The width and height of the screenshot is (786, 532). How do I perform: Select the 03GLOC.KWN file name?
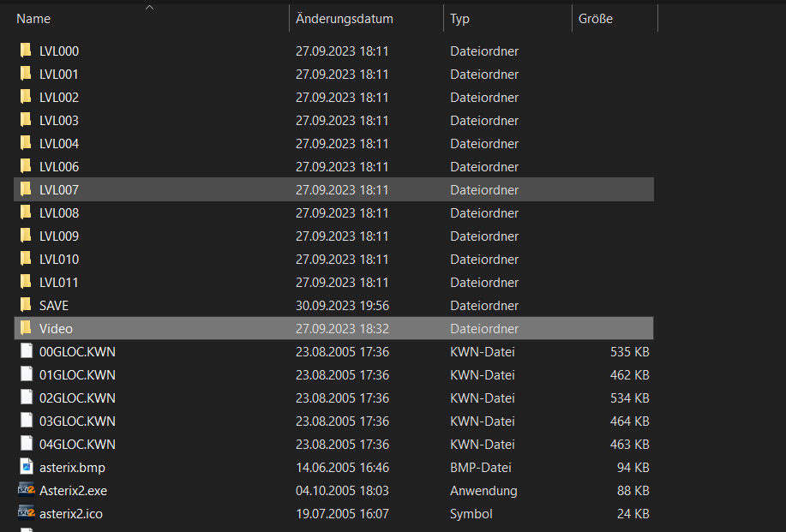tap(78, 421)
